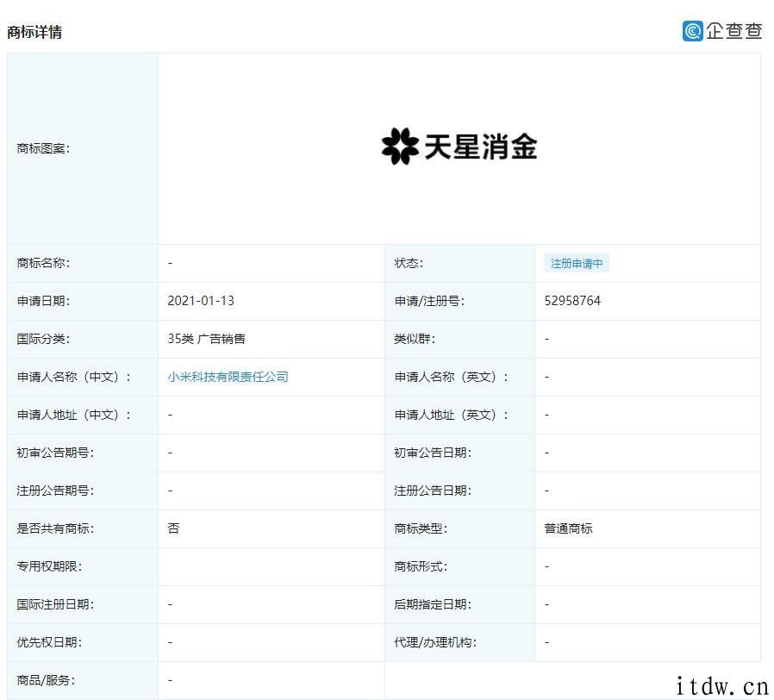The image size is (774, 700).
Task: Click the 初审公告日期 label
Action: (x=433, y=453)
